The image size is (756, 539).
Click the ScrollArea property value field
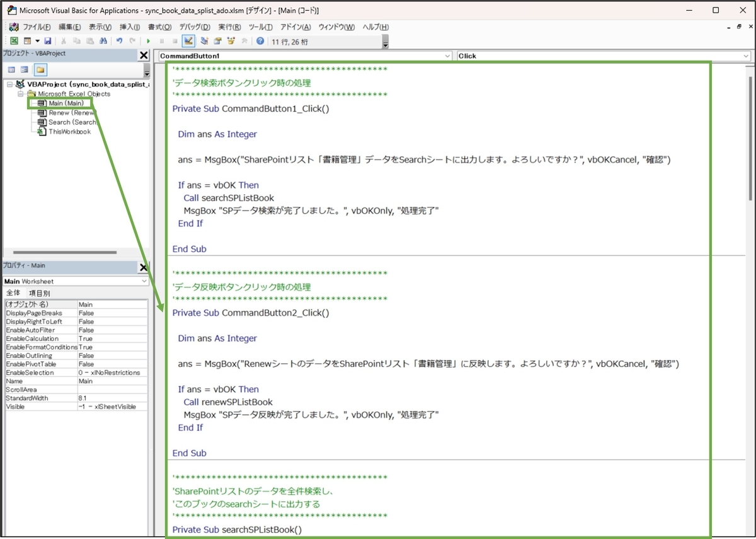click(112, 390)
